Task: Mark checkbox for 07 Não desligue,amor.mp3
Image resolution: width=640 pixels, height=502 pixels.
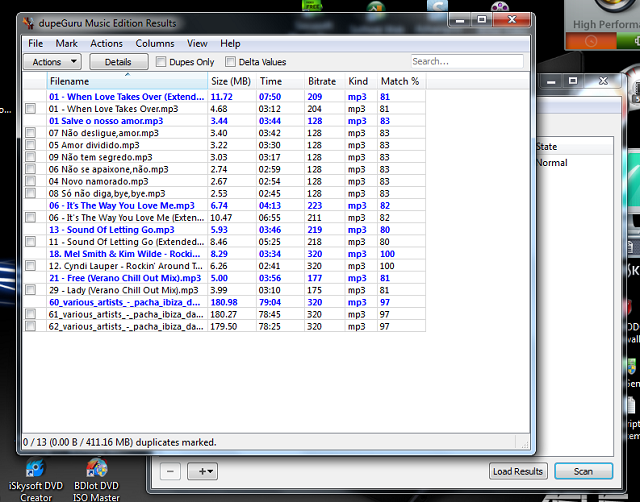Action: click(31, 133)
